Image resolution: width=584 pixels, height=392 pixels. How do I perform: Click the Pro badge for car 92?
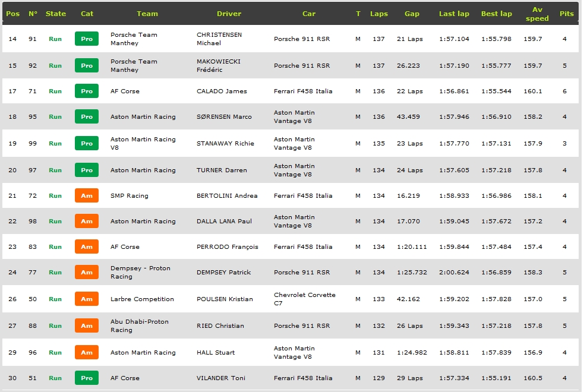coord(87,66)
